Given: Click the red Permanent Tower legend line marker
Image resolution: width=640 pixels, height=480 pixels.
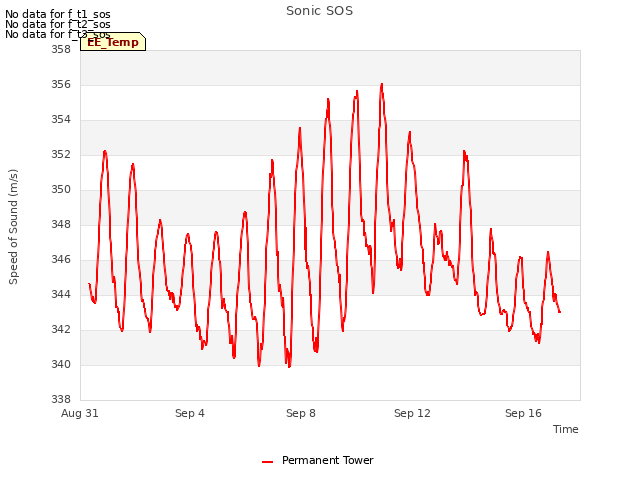Looking at the screenshot, I should pyautogui.click(x=267, y=462).
